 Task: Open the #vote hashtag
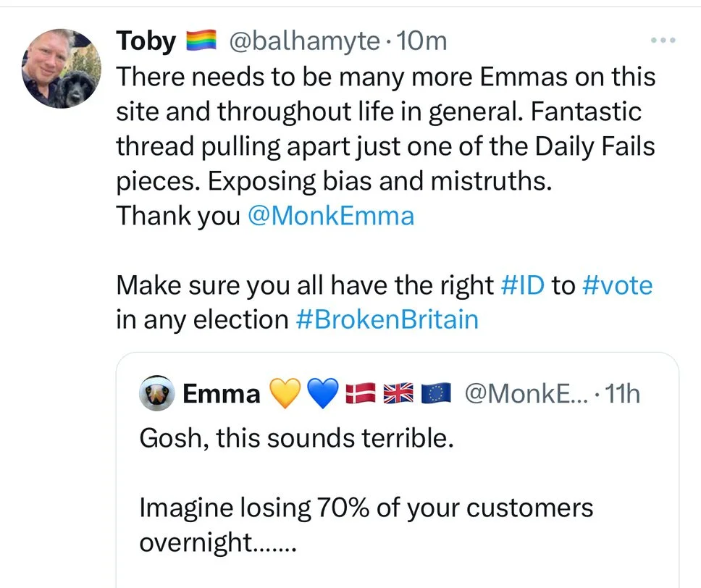[617, 285]
